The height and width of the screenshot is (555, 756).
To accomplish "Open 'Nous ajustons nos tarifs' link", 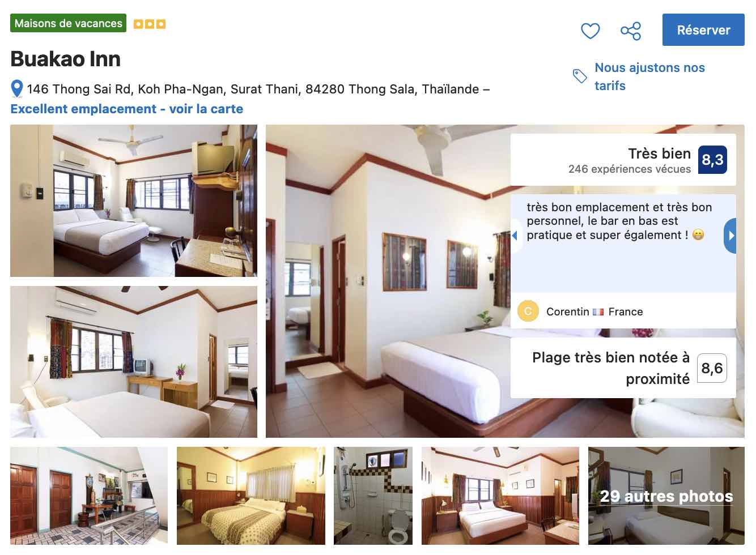I will (649, 76).
